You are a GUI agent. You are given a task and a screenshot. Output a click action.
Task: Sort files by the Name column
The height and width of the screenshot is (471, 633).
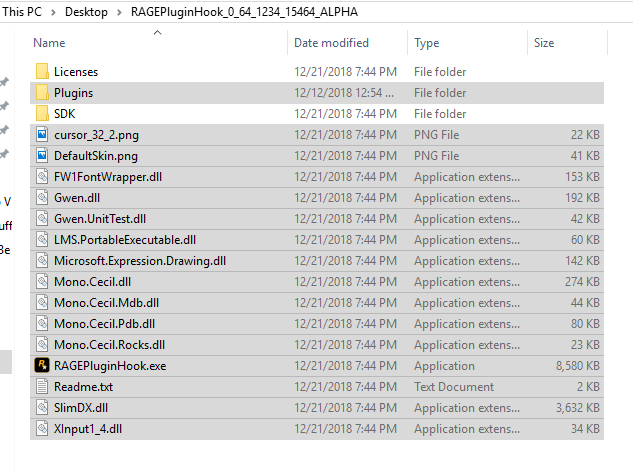pyautogui.click(x=49, y=43)
